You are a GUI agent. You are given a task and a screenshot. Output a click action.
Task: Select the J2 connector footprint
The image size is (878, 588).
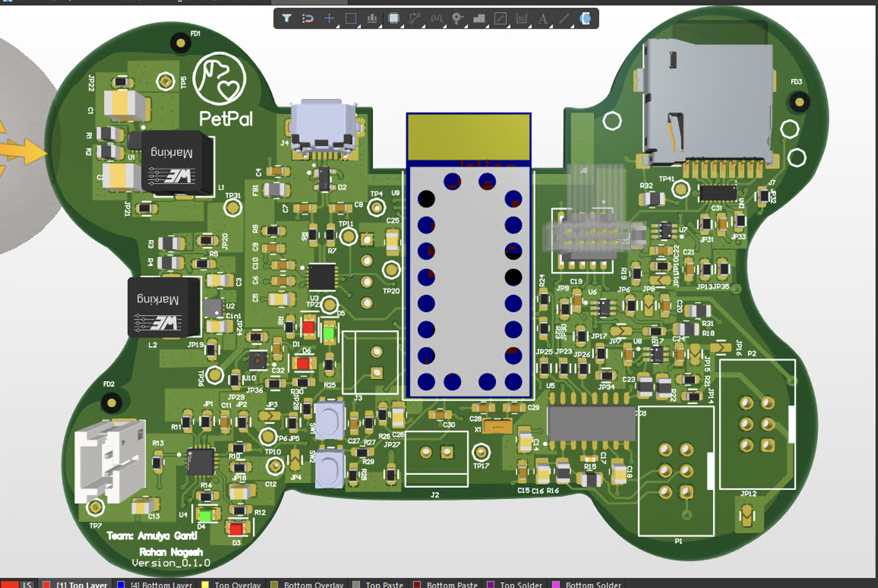pos(436,458)
